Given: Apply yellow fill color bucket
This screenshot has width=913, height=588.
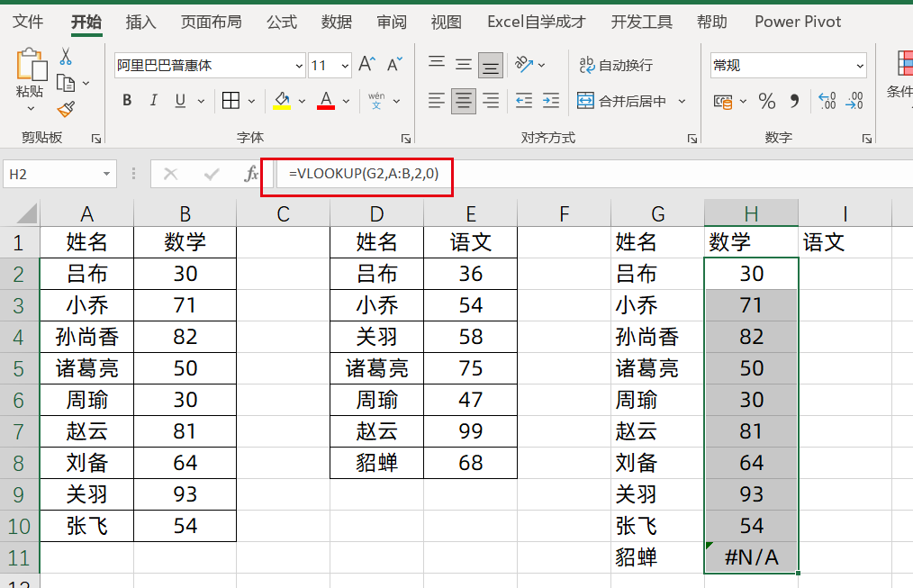Looking at the screenshot, I should (x=282, y=101).
